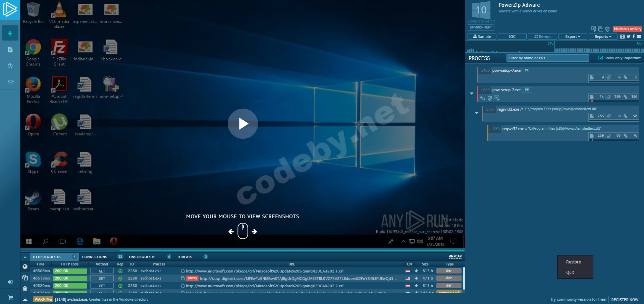This screenshot has height=304, width=644.
Task: Go to the previous screenshot arrow
Action: 231,232
